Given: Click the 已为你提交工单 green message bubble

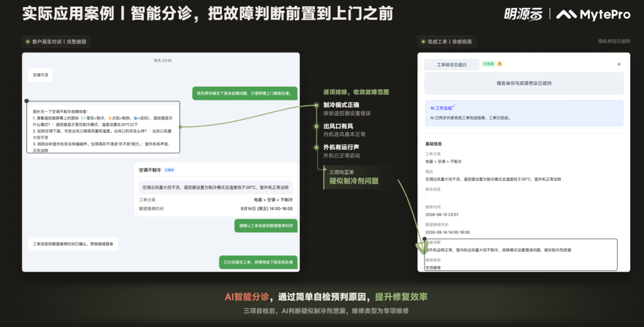Looking at the screenshot, I should [258, 262].
